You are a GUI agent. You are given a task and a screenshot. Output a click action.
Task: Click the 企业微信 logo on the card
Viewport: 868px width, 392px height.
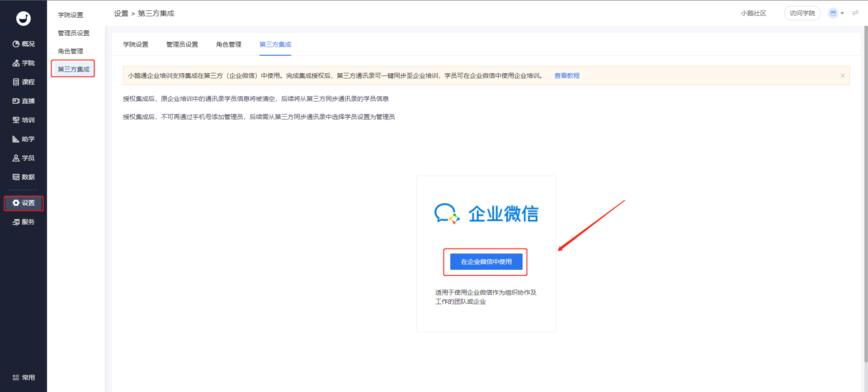tap(486, 214)
